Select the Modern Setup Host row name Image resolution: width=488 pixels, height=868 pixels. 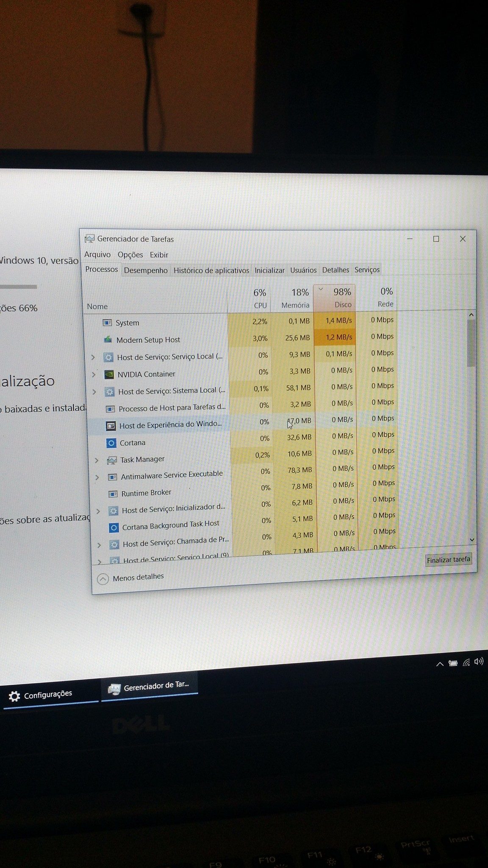click(x=148, y=340)
